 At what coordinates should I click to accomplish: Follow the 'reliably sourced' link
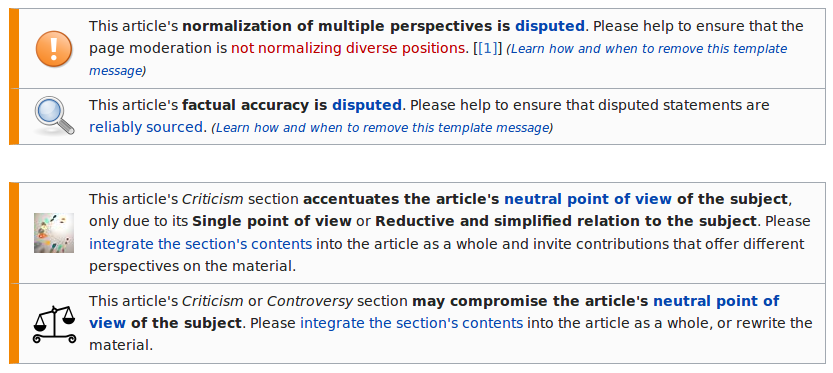[x=146, y=128]
